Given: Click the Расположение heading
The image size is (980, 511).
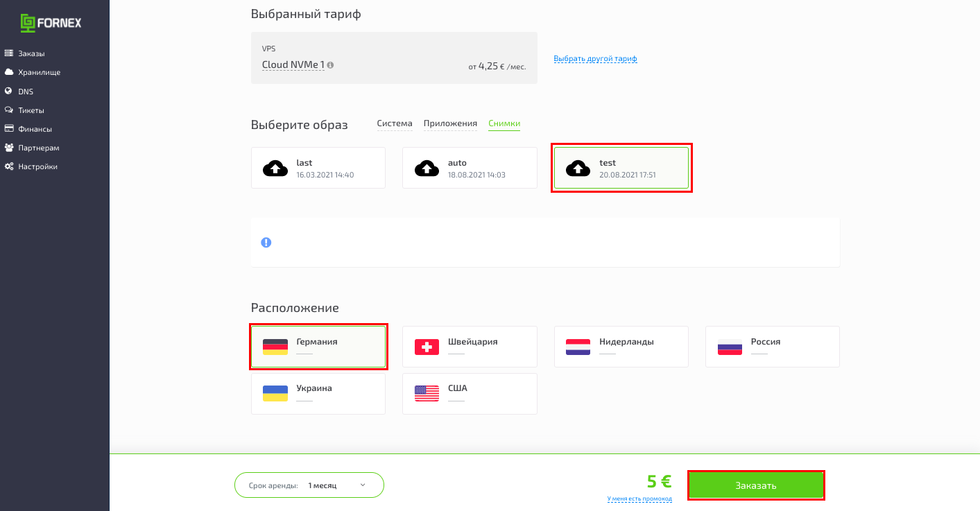Looking at the screenshot, I should (x=295, y=308).
